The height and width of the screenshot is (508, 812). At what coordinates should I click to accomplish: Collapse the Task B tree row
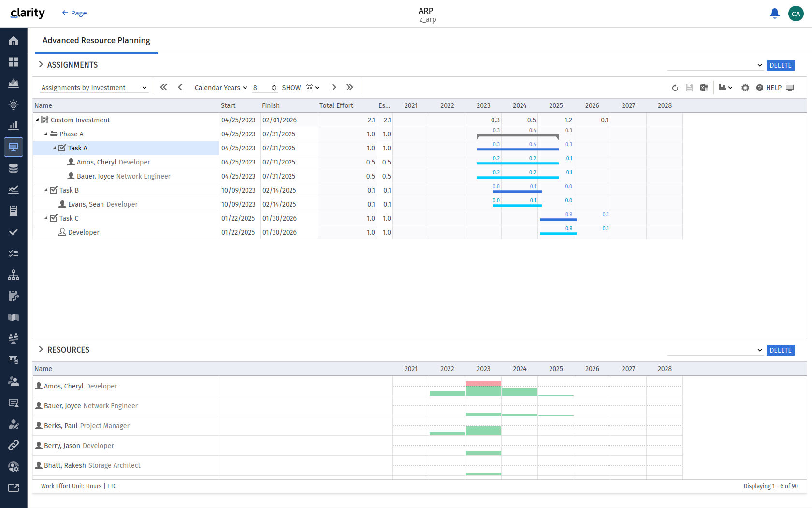(46, 190)
